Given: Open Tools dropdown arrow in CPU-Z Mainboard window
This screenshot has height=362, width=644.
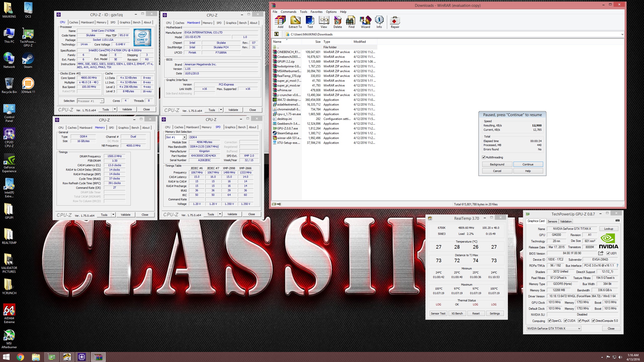Looking at the screenshot, I should [x=221, y=110].
